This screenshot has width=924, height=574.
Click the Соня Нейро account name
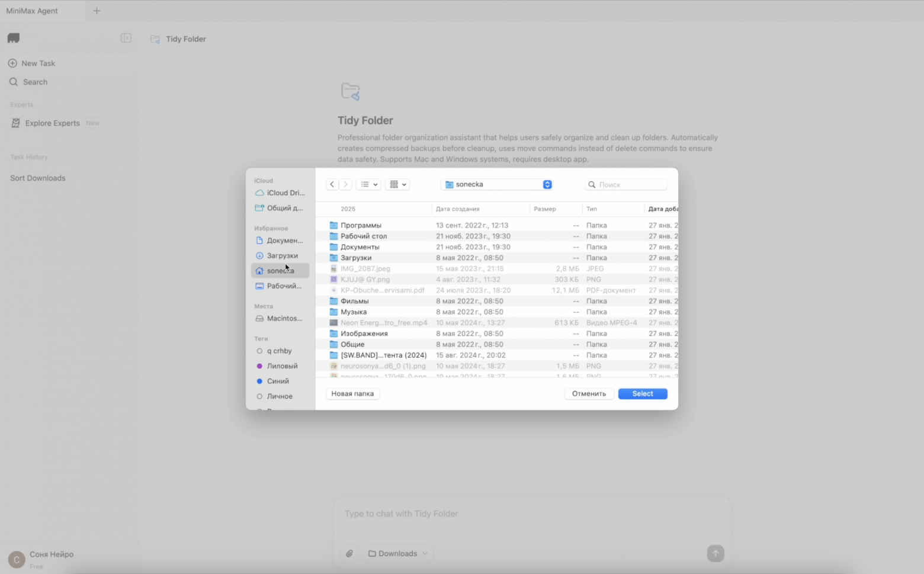[x=52, y=554]
